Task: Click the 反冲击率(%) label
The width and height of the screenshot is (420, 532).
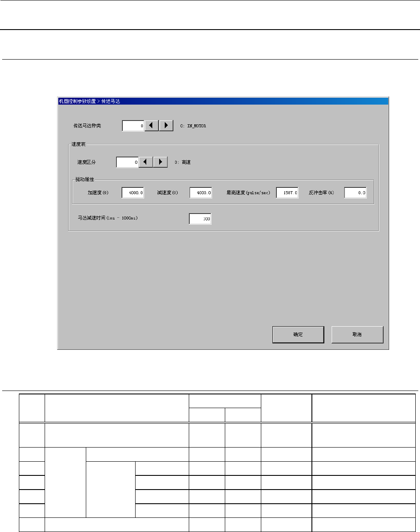Action: [x=321, y=193]
